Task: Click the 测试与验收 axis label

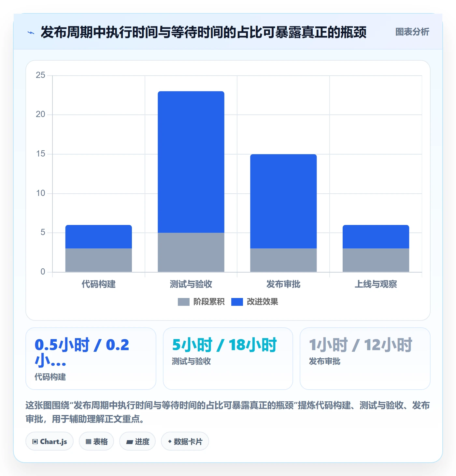Action: click(191, 284)
